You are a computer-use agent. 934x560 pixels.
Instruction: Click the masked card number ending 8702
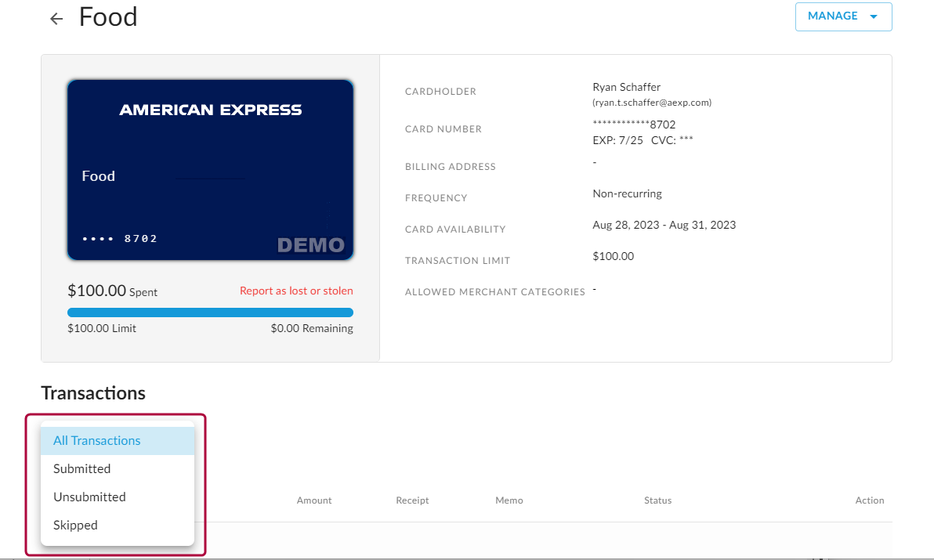(x=634, y=125)
